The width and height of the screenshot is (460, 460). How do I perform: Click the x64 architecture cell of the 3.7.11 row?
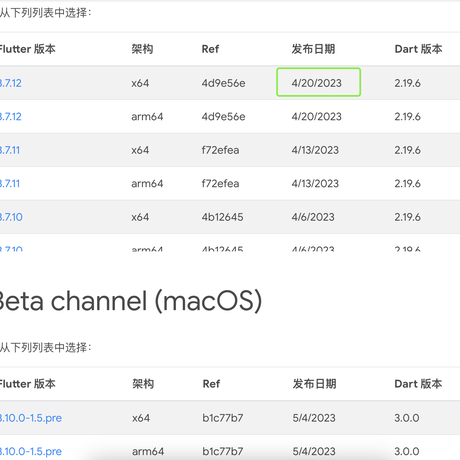pyautogui.click(x=140, y=150)
